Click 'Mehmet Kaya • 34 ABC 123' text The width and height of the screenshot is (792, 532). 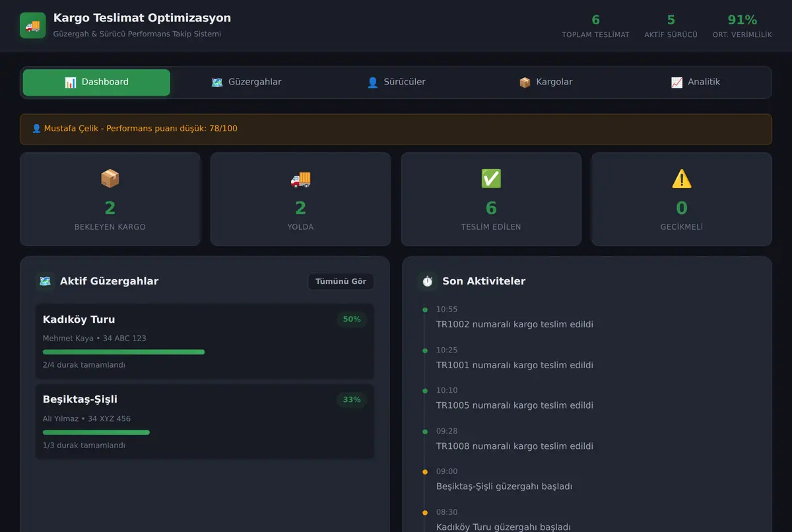point(94,339)
